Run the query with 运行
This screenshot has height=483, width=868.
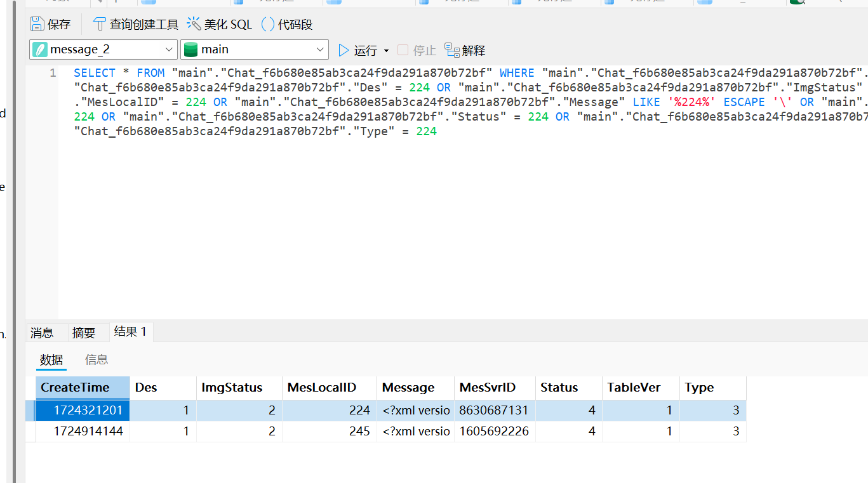pyautogui.click(x=358, y=50)
